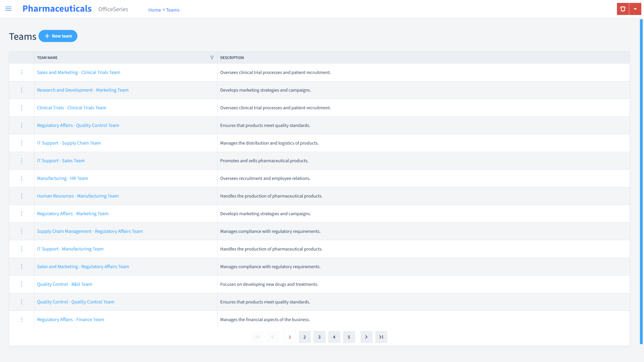Viewport: 644px width, 362px height.
Task: Click the three-dot menu for Manufacturing HR Team
Action: click(22, 178)
